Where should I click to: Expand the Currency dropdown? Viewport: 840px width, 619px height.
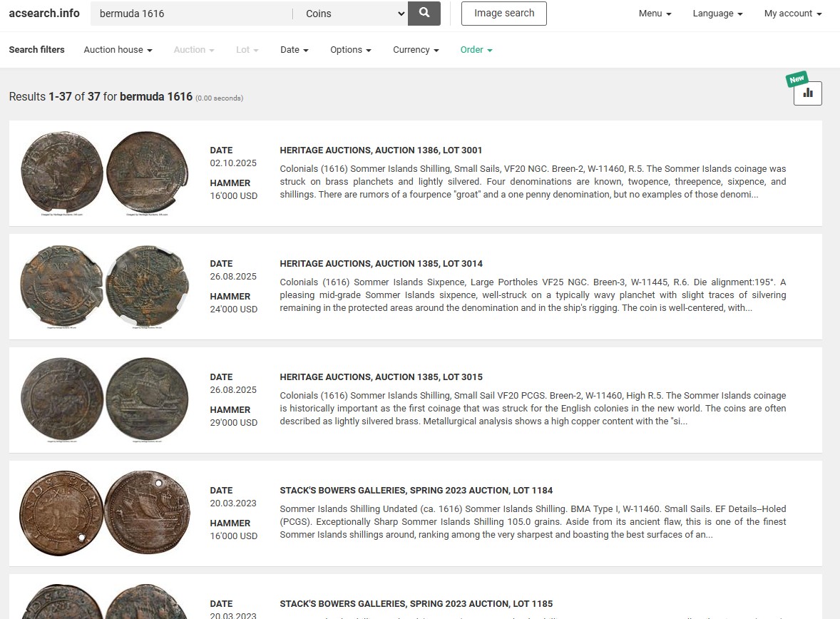click(416, 50)
